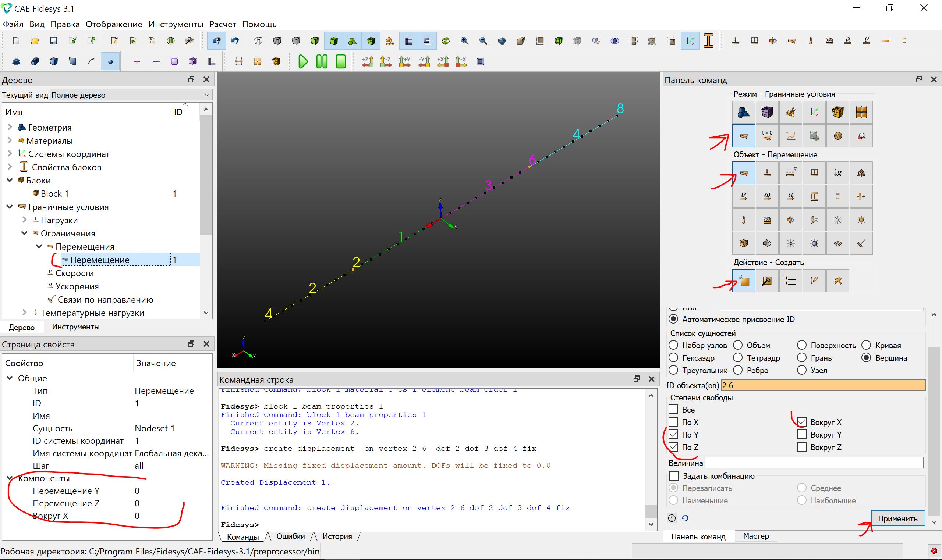This screenshot has width=942, height=560.
Task: Click the reset arrow next to info
Action: coord(685,518)
